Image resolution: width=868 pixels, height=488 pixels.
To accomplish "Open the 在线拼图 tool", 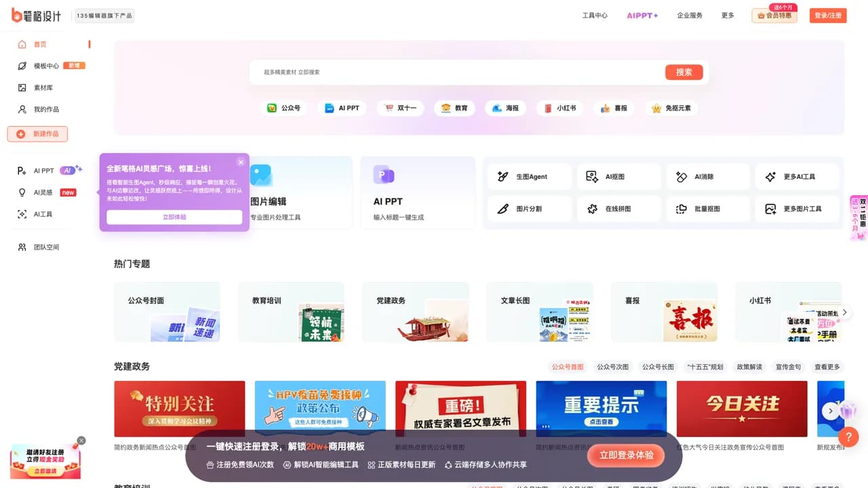I will pos(619,209).
